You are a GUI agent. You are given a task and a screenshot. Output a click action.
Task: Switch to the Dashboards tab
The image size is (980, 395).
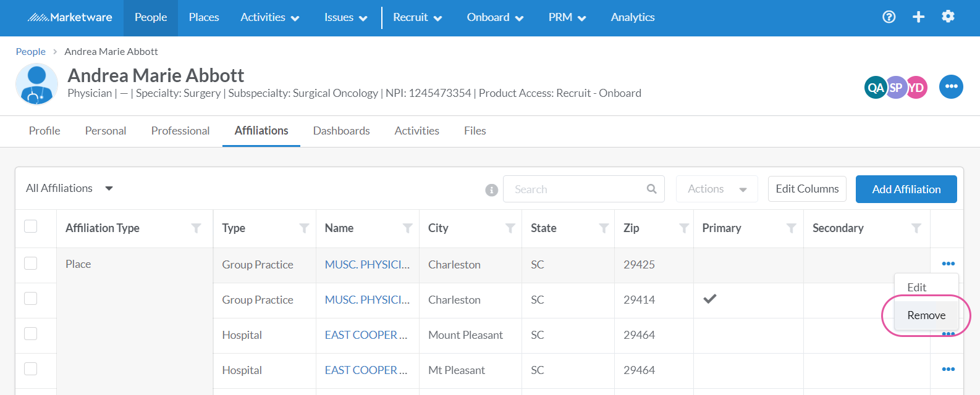342,131
